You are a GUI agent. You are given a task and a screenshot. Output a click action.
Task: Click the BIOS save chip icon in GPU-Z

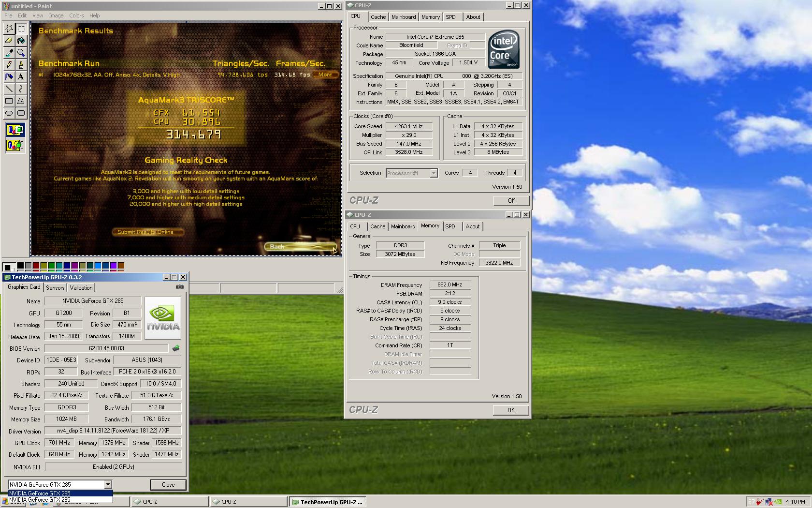point(176,348)
